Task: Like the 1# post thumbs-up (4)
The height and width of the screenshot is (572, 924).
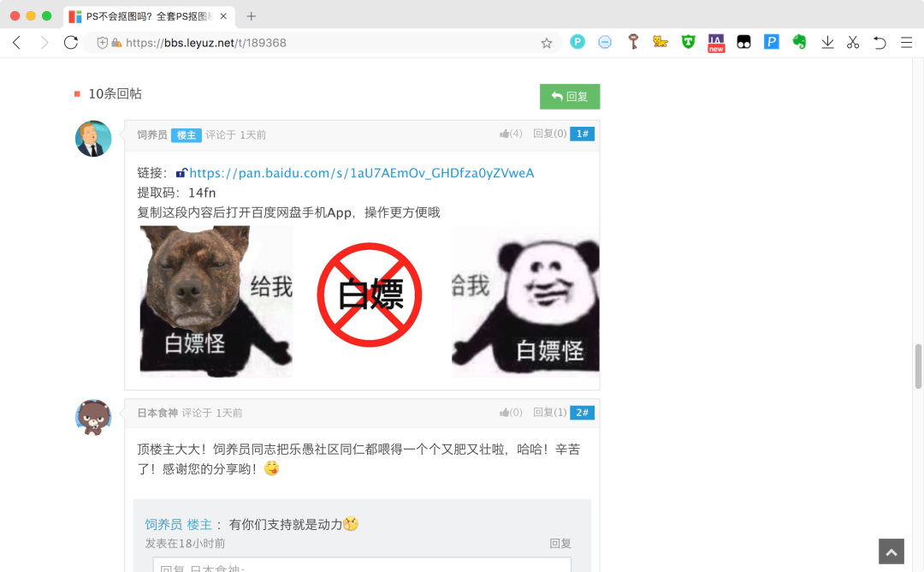Action: [511, 134]
